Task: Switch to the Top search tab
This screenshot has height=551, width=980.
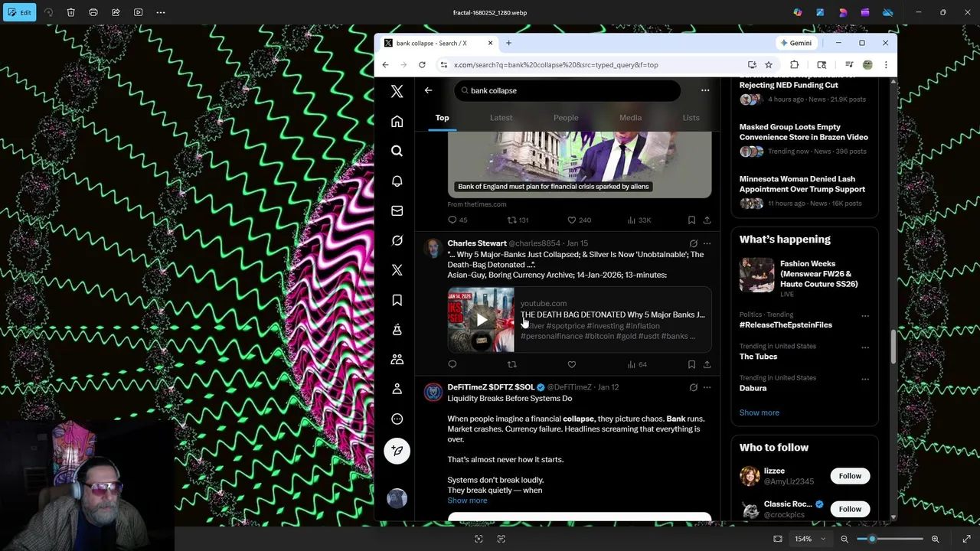Action: coord(442,118)
